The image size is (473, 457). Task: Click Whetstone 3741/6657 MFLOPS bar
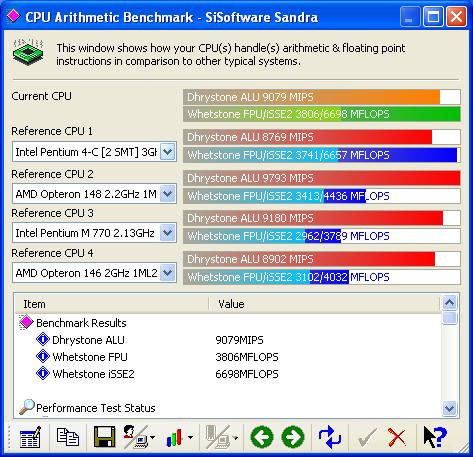(x=322, y=155)
